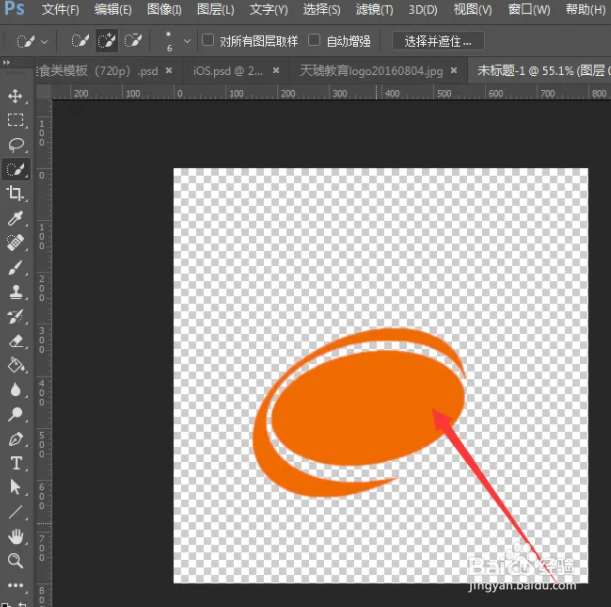Enable the 对所有图层取样 checkbox

coord(208,40)
